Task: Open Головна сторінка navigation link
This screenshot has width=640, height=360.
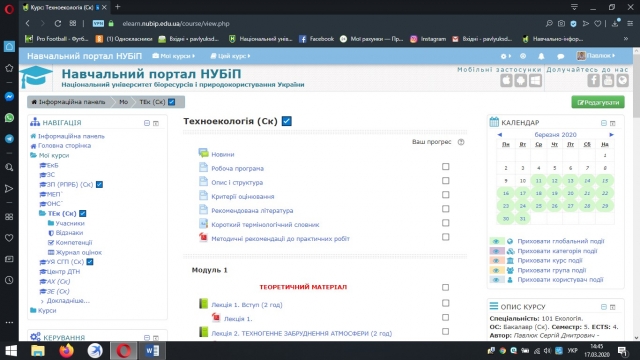Action: point(64,146)
